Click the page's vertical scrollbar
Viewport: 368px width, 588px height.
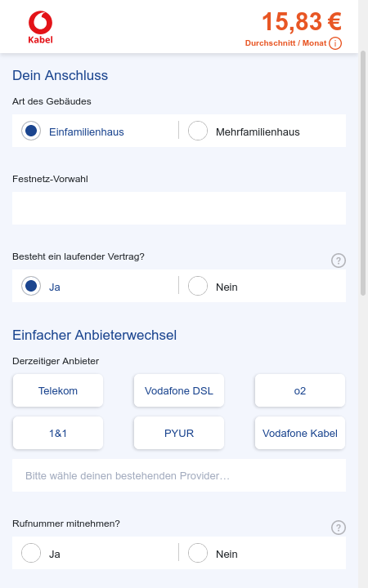point(363,173)
